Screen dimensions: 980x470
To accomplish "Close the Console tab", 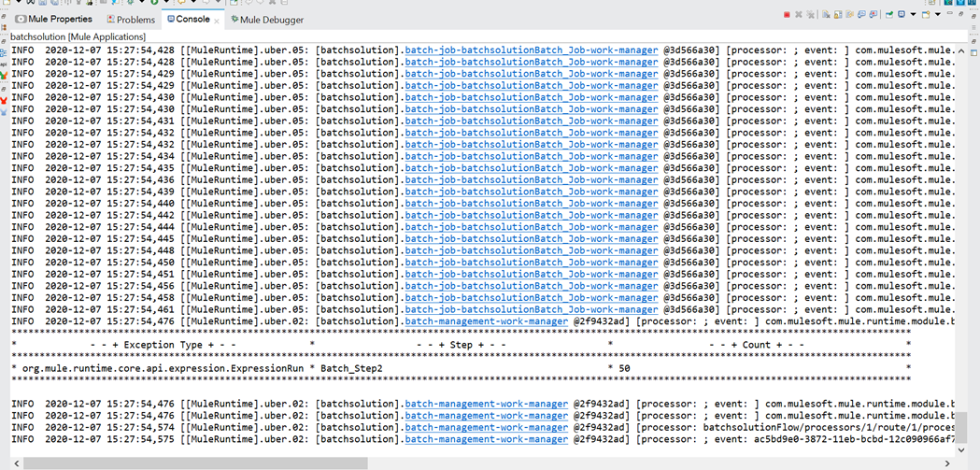I will [x=217, y=21].
